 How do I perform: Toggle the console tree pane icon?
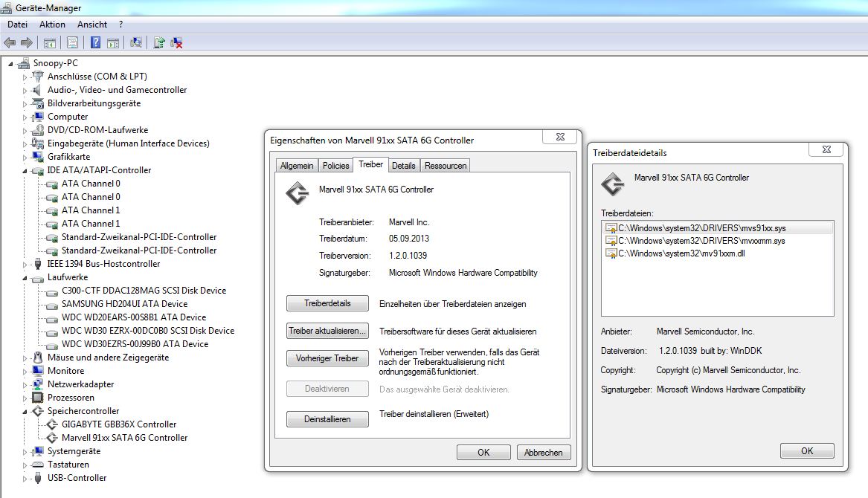click(x=49, y=42)
